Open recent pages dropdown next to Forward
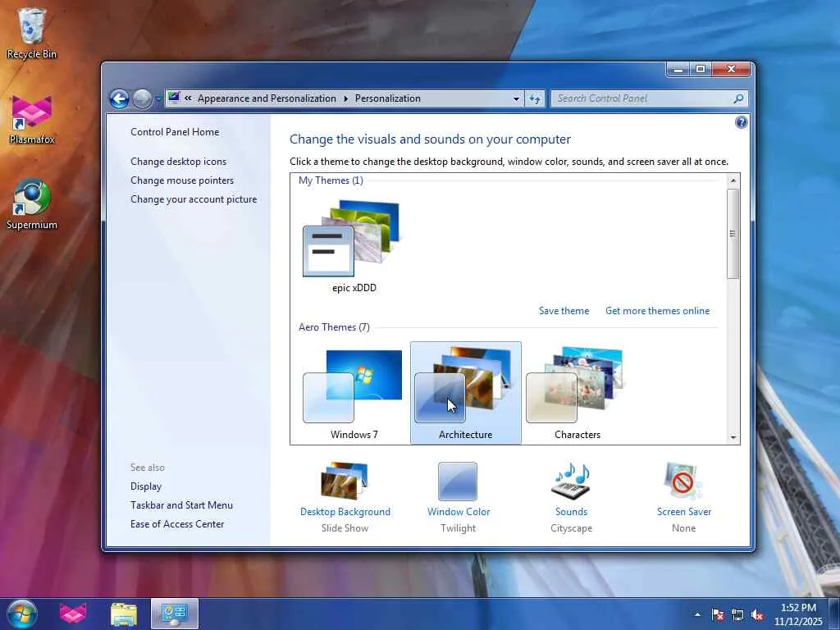Image resolution: width=840 pixels, height=630 pixels. click(158, 99)
